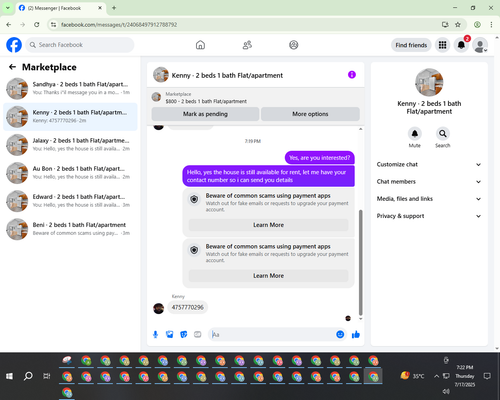Open conversation information purple icon
Viewport: 500px width, 400px height.
click(352, 75)
